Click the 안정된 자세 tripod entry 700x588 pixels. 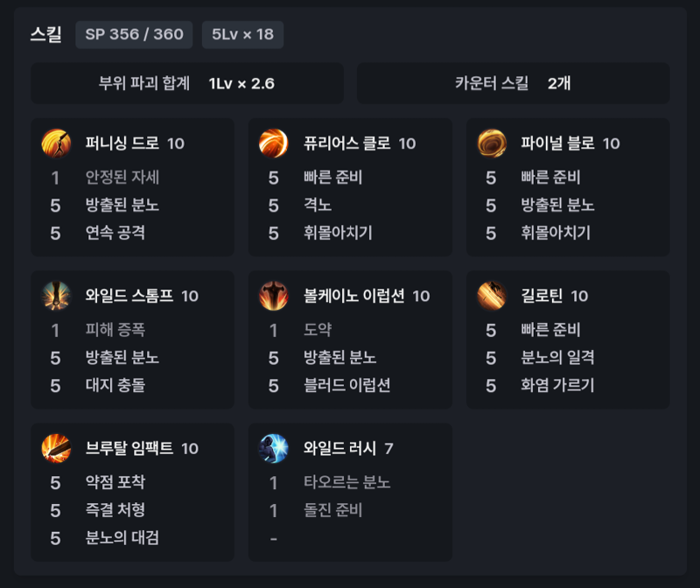tap(122, 178)
